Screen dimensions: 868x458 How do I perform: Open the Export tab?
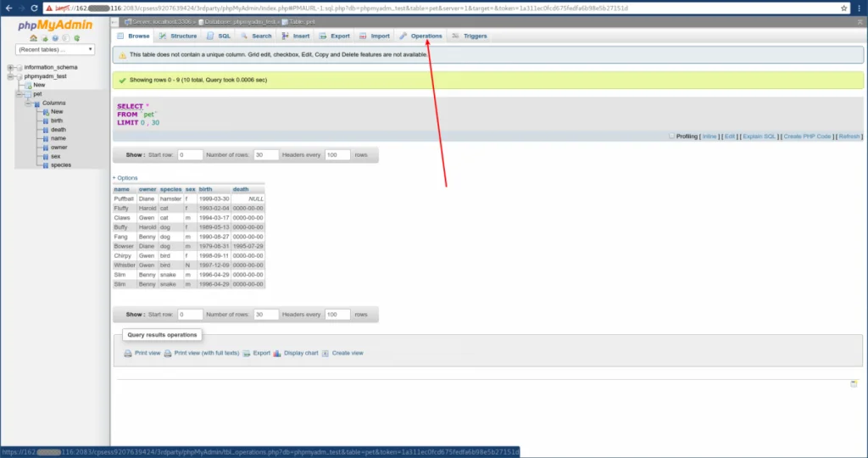pos(334,36)
